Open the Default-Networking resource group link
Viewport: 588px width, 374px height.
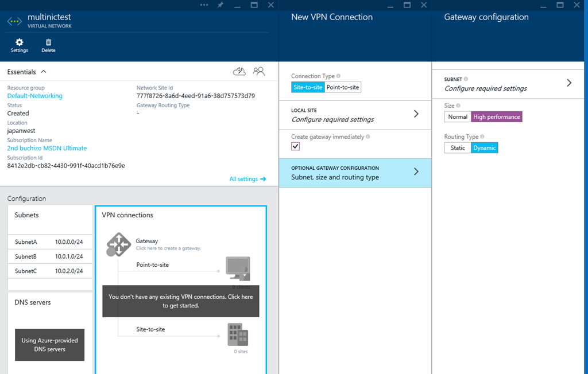(35, 96)
